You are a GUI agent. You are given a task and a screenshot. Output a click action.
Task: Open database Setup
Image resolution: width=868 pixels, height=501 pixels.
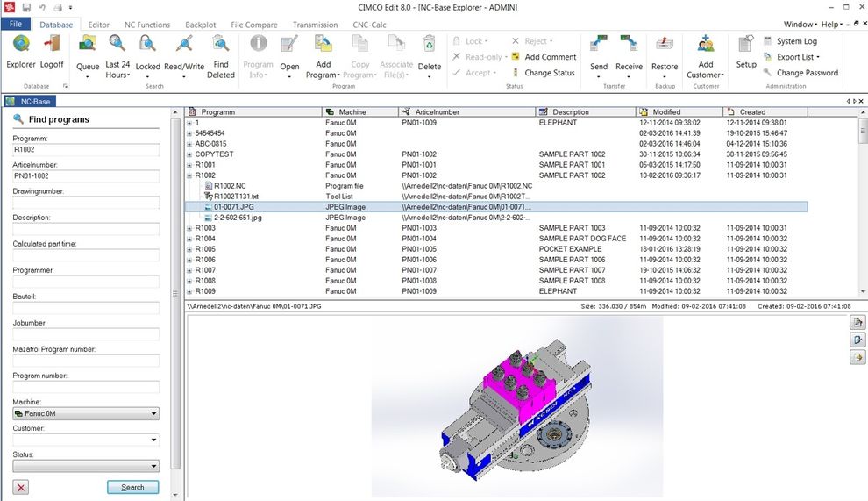(745, 52)
